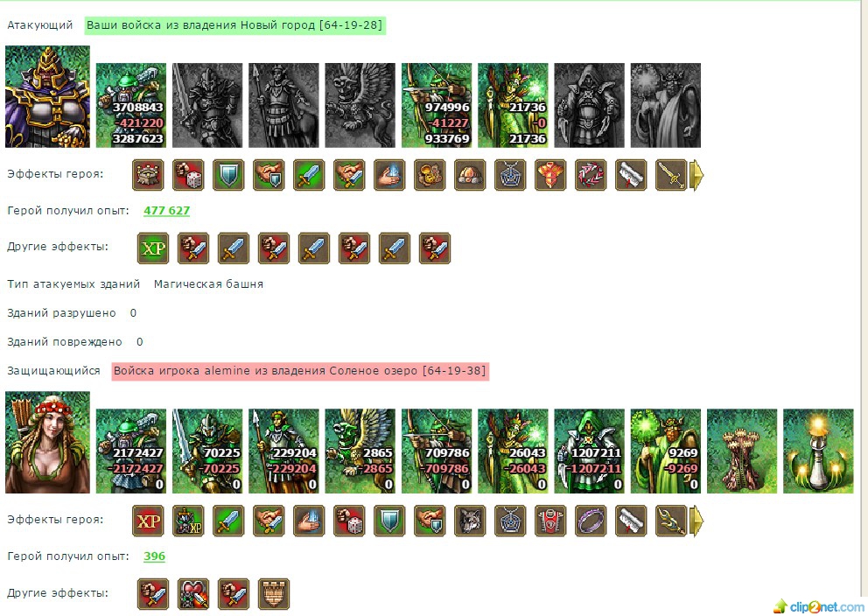The image size is (868, 616).
Task: Click the attacker's armored hero portrait
Action: tap(47, 97)
